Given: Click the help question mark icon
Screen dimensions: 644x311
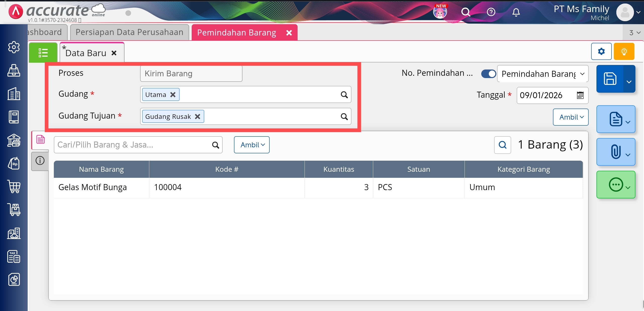Looking at the screenshot, I should pos(491,12).
